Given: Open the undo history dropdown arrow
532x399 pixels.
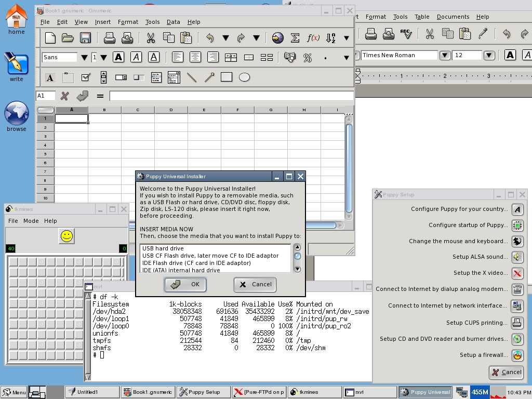Looking at the screenshot, I should (225, 37).
